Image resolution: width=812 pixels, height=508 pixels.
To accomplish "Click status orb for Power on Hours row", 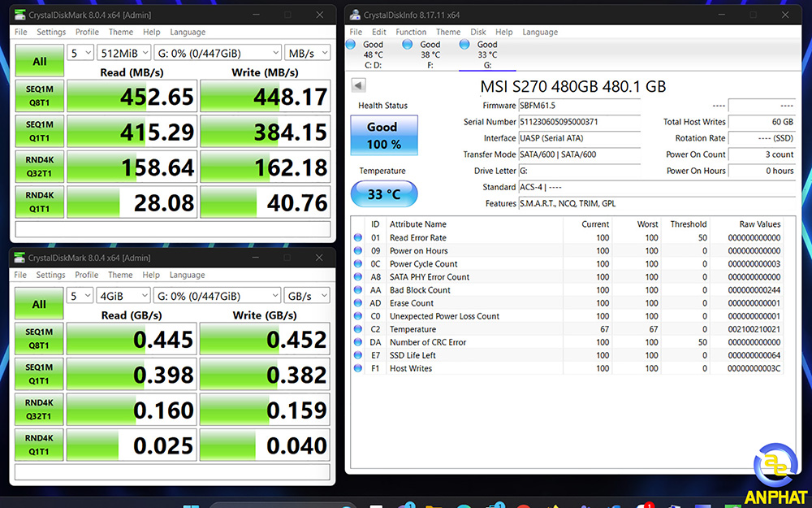I will tap(358, 250).
